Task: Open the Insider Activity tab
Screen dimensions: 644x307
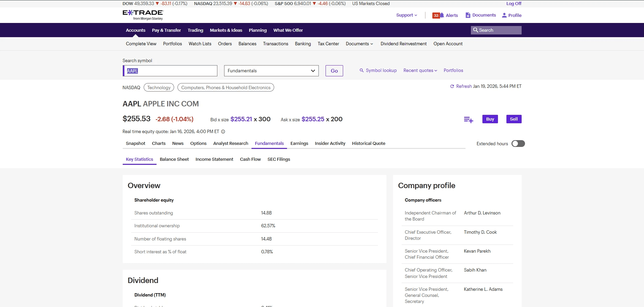Action: [330, 144]
